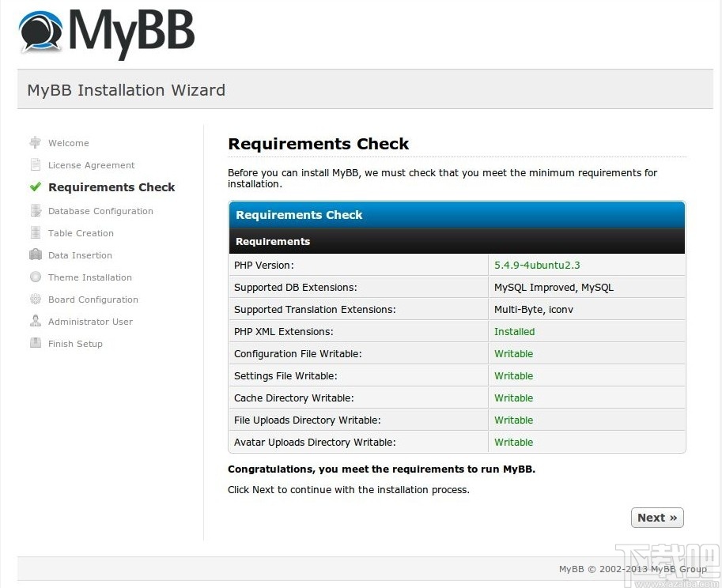Screen dimensions: 722x588
Task: Click the Writable status for Cache Directory
Action: point(513,398)
